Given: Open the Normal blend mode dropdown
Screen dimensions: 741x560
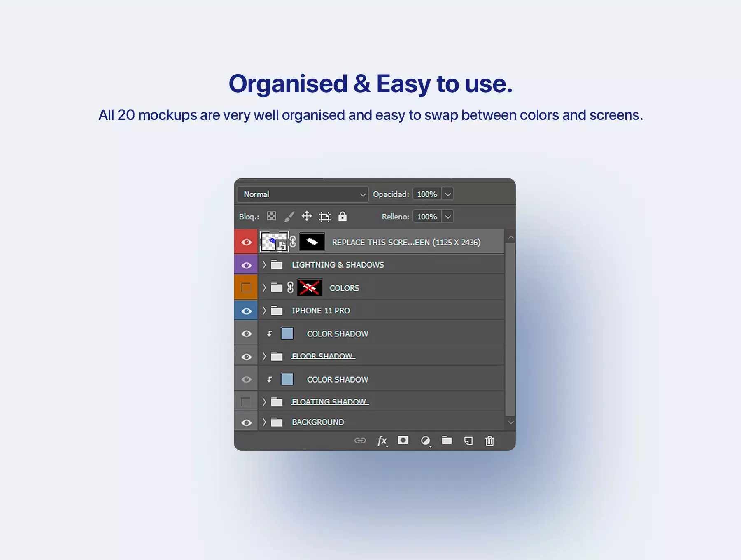Looking at the screenshot, I should coord(303,194).
